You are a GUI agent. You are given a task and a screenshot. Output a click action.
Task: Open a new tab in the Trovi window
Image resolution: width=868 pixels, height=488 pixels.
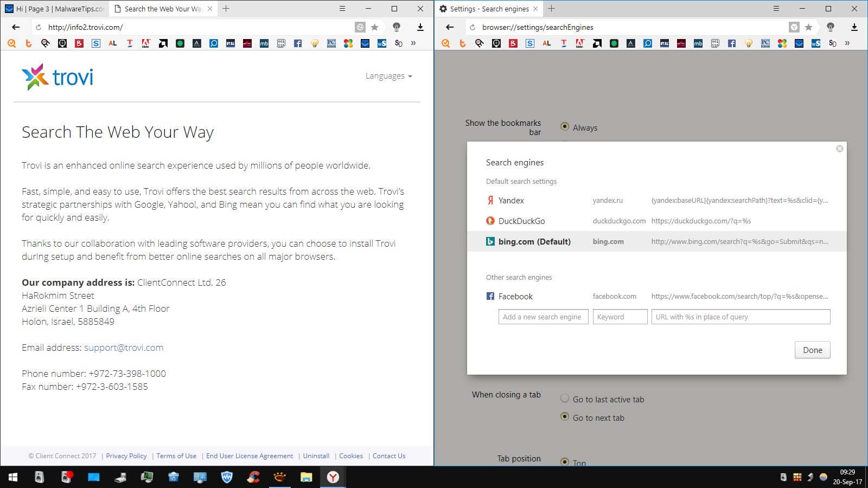226,9
